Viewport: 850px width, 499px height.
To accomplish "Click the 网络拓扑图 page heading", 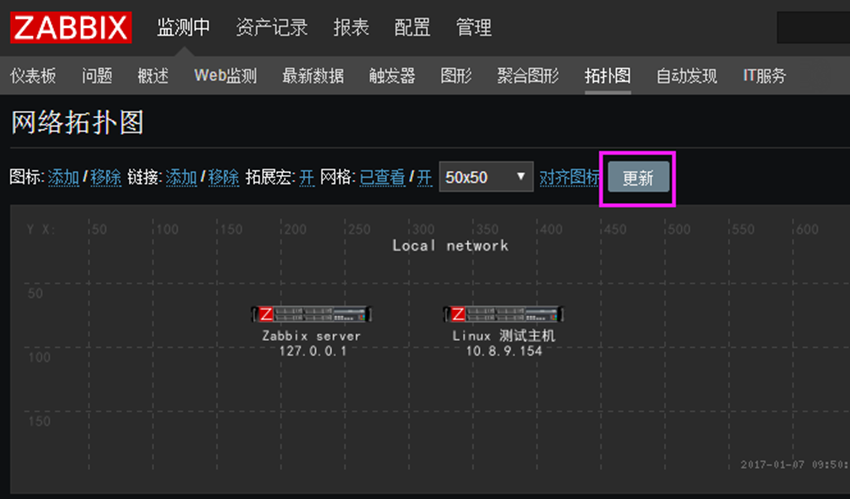I will [78, 122].
